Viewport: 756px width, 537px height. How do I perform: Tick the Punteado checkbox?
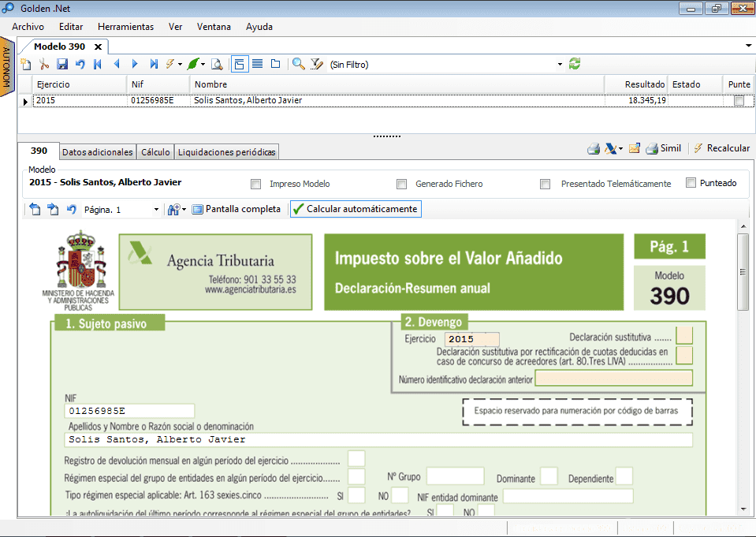pos(691,183)
